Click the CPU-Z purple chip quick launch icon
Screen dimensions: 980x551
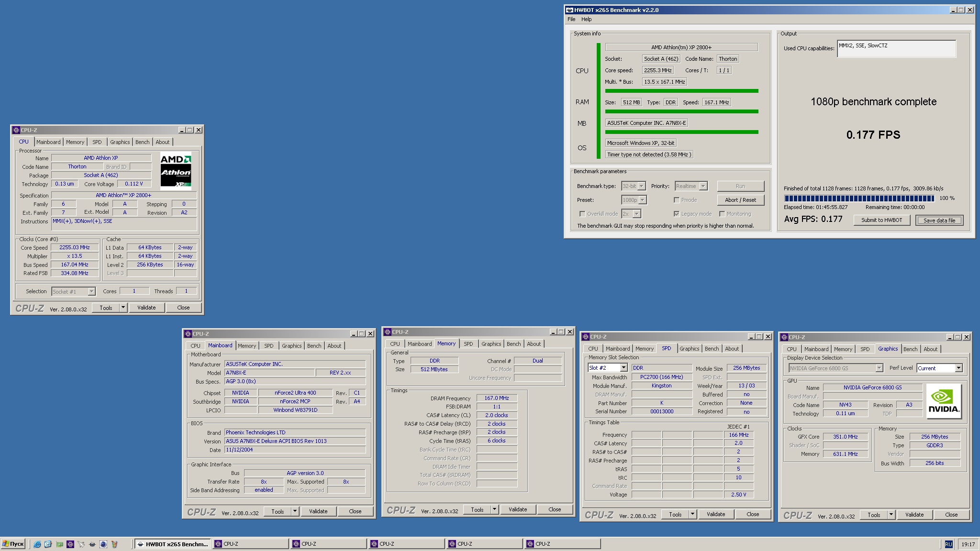coord(70,544)
